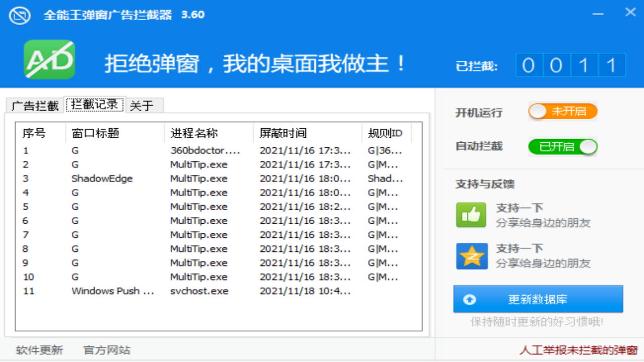
Task: Click the AD logo icon in the header
Action: point(49,59)
